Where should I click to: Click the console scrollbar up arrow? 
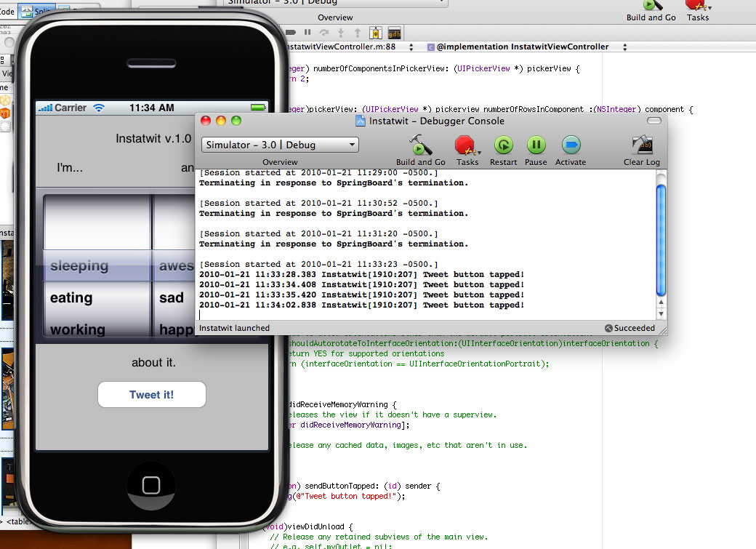point(661,302)
